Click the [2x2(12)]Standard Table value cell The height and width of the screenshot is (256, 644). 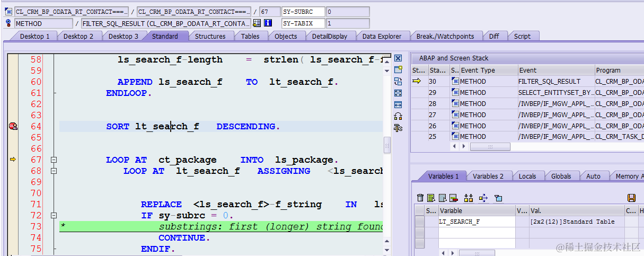pyautogui.click(x=577, y=222)
